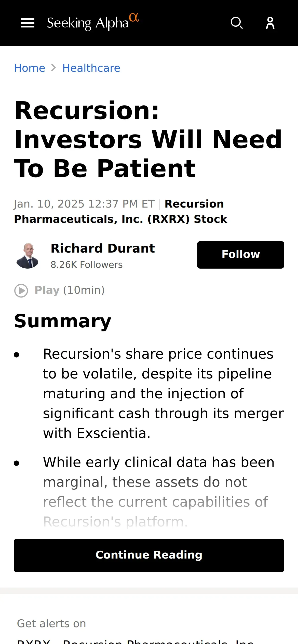The image size is (298, 644).
Task: Click the first summary bullet about Exscientia
Action: point(163,393)
